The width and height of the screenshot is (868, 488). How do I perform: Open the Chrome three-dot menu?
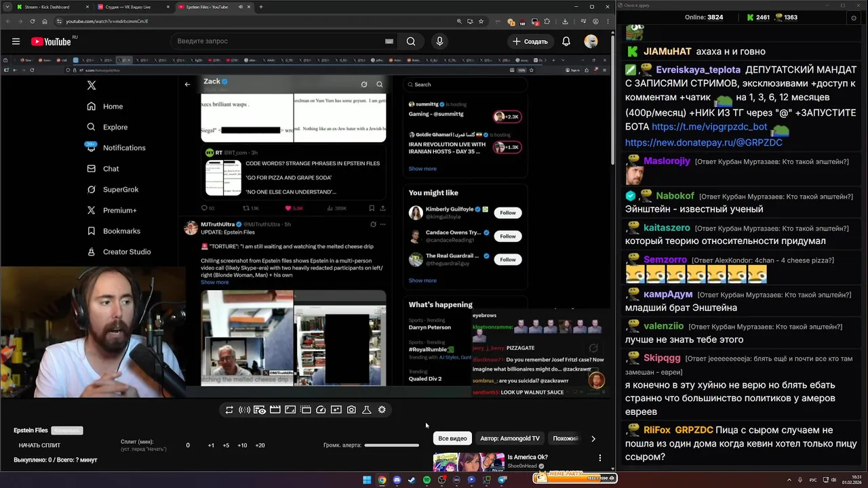click(608, 21)
